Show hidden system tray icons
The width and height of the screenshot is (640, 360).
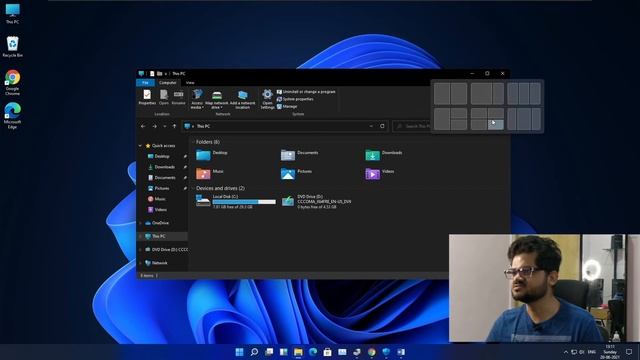point(566,352)
